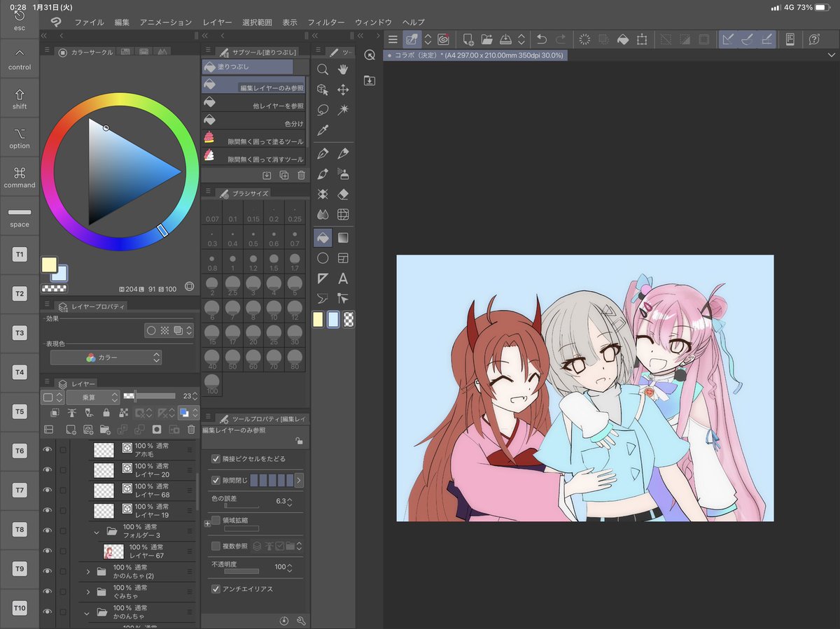840x629 pixels.
Task: Hide the ぐみちゃ folder visibility
Action: tap(48, 592)
